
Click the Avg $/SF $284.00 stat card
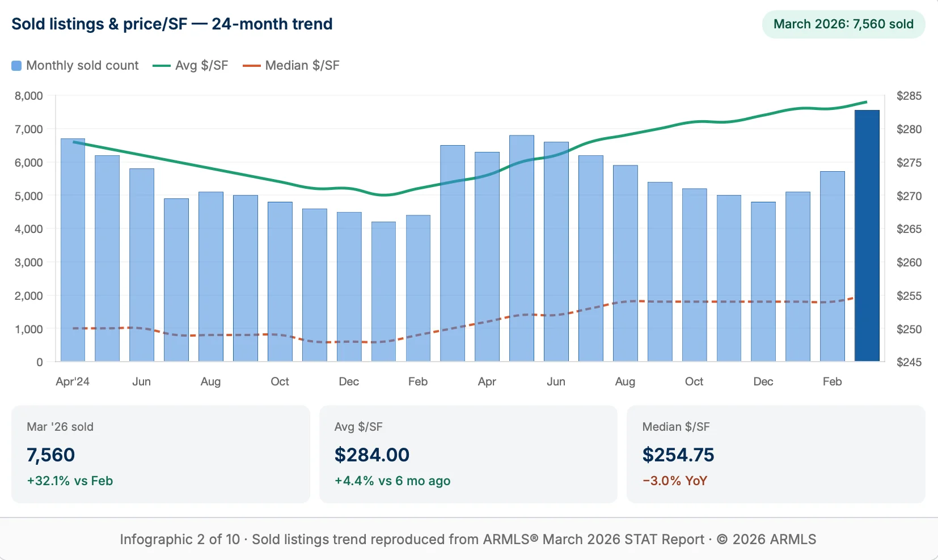tap(468, 455)
